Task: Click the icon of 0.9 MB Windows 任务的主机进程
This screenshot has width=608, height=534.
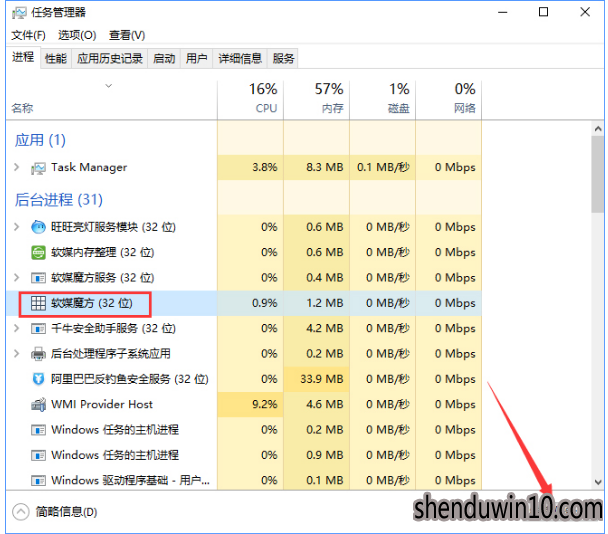Action: (38, 455)
